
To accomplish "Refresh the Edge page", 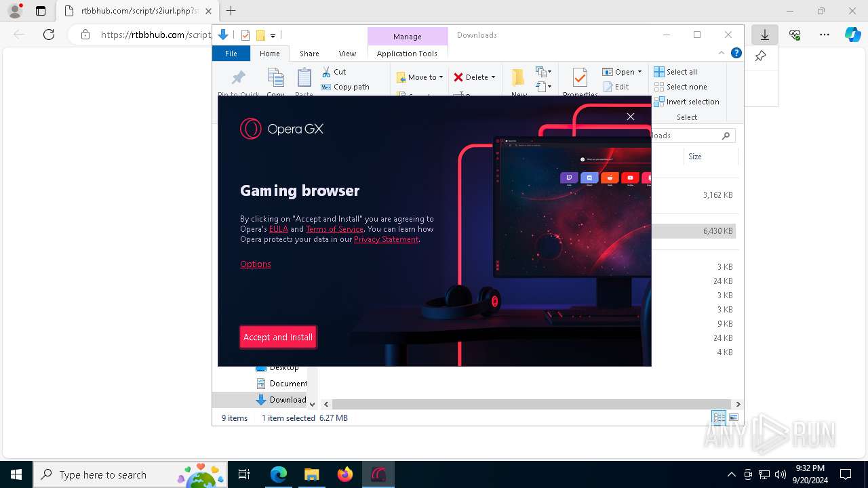I will coord(49,35).
